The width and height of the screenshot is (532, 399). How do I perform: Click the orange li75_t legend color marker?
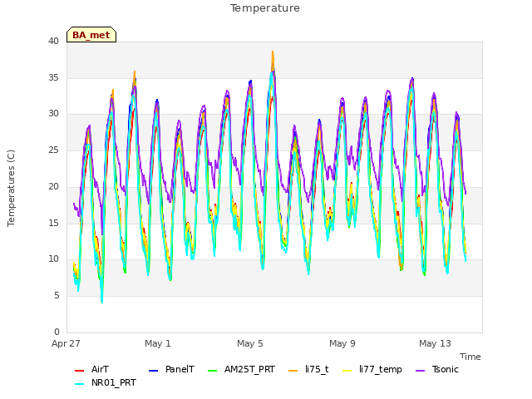tap(293, 370)
